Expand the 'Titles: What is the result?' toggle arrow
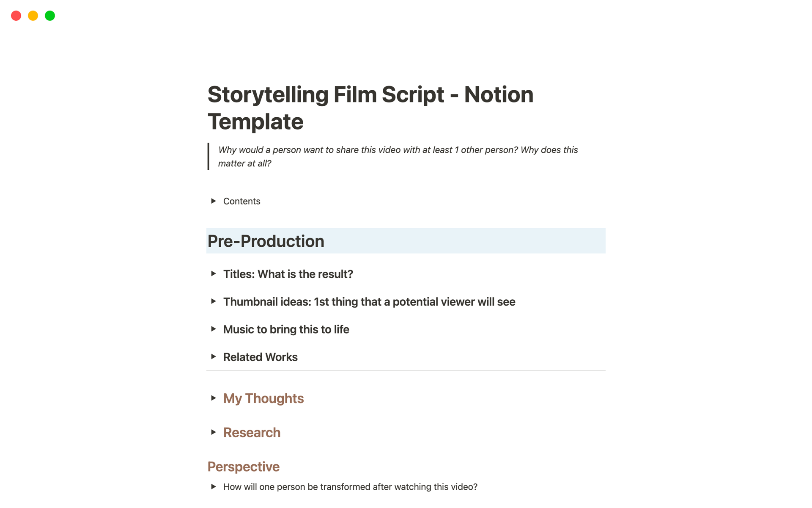Screen dimensions: 812x508 coord(214,274)
